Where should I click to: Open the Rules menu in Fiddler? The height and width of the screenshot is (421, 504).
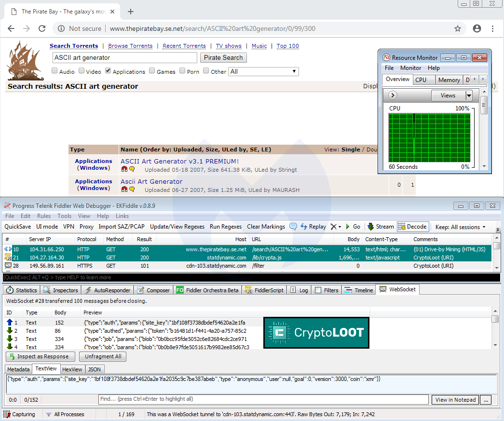point(44,216)
